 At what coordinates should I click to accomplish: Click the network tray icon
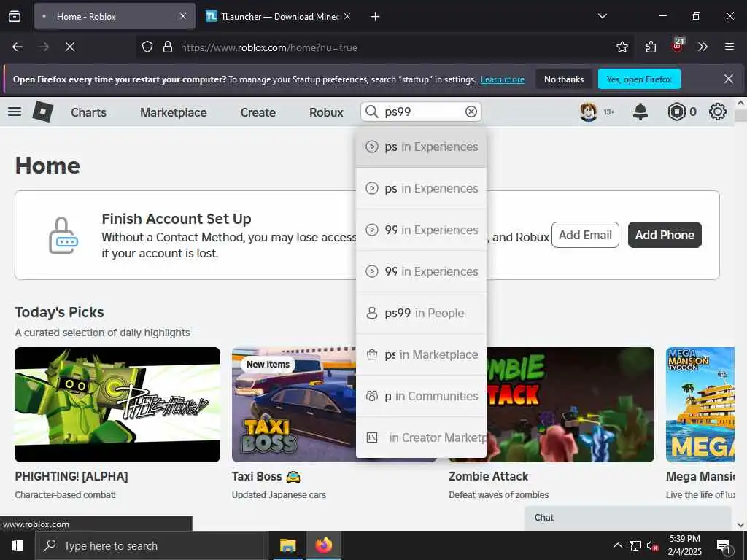[635, 545]
